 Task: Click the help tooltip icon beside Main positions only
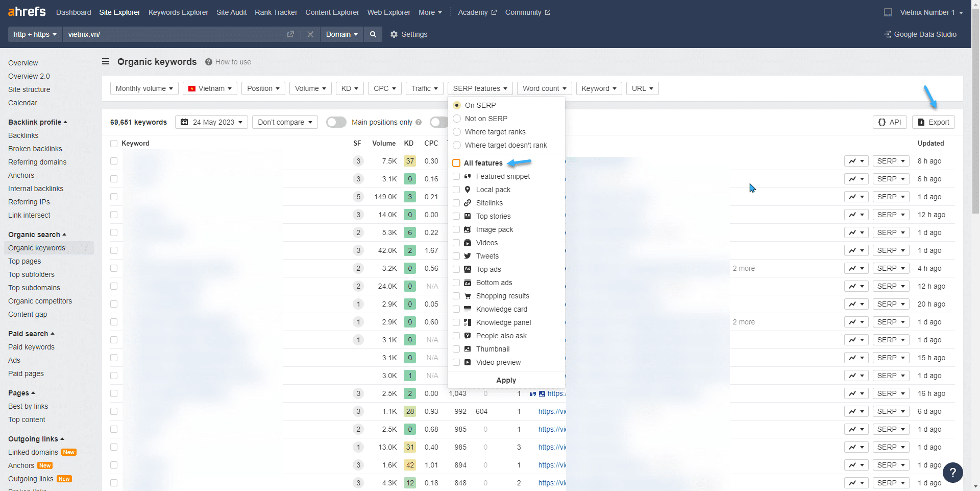[419, 122]
